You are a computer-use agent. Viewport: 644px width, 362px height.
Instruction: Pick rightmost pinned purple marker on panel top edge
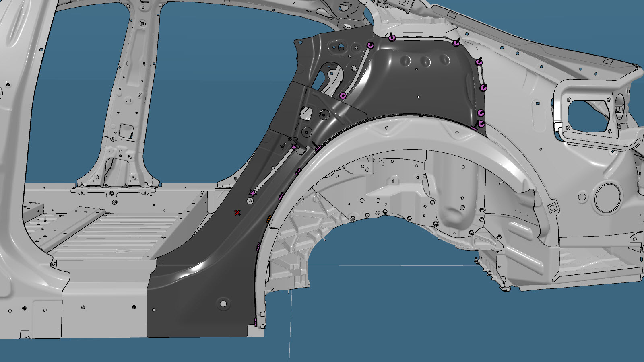(x=456, y=43)
